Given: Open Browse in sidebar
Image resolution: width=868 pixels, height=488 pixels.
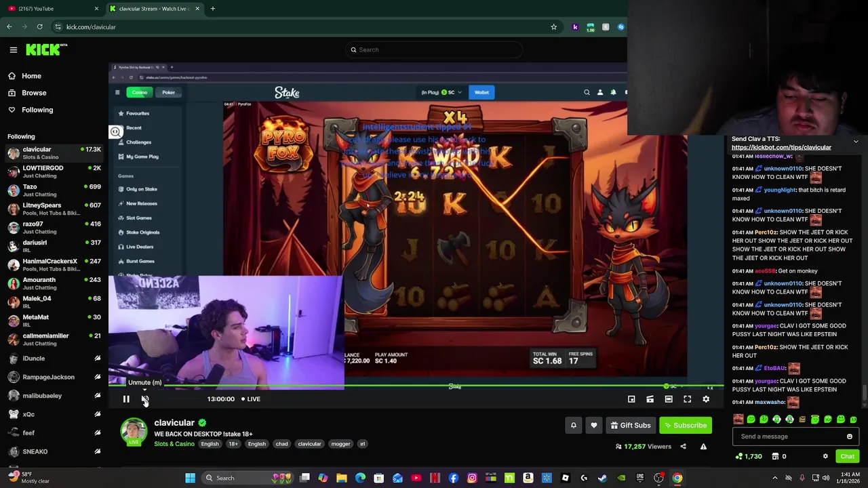Looking at the screenshot, I should (34, 93).
